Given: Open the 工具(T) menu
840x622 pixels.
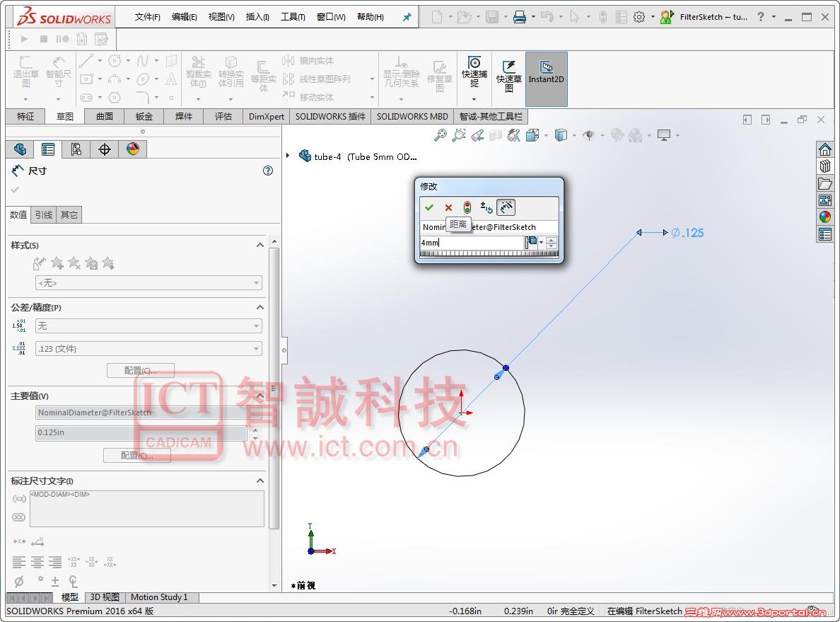Looking at the screenshot, I should coord(293,17).
